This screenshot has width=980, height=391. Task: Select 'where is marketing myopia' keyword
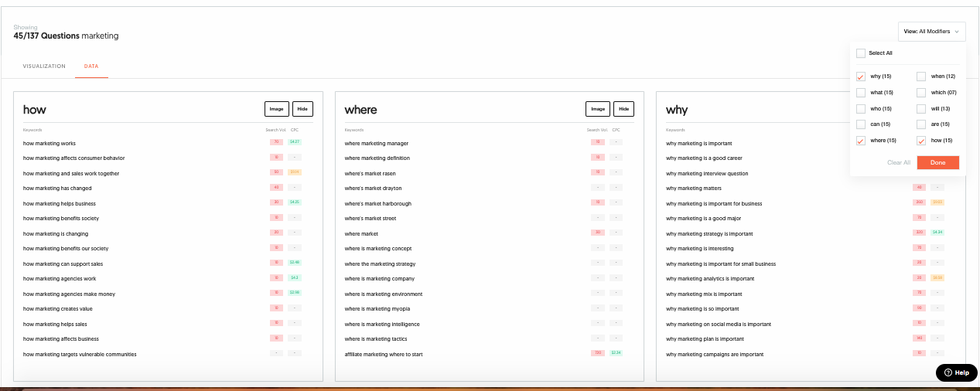point(377,309)
